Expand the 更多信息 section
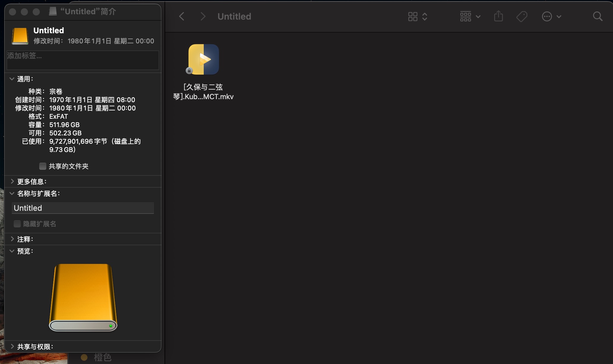 [x=12, y=181]
